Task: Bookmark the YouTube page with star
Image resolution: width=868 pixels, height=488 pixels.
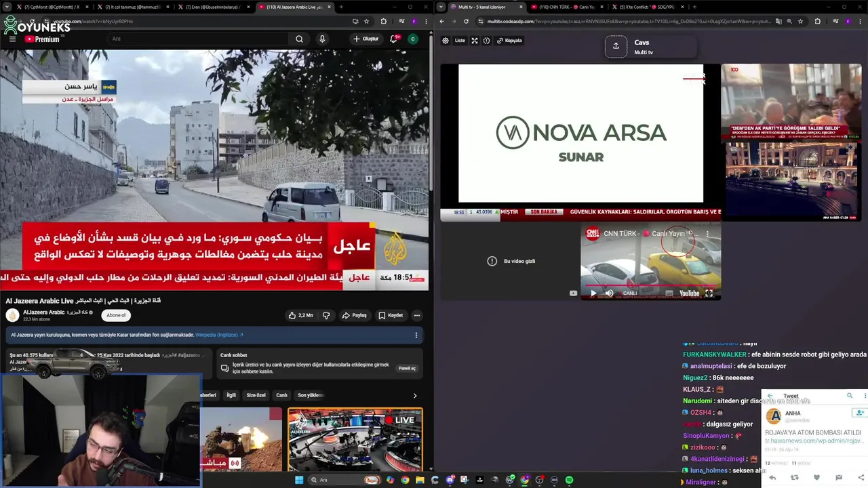Action: tap(366, 21)
